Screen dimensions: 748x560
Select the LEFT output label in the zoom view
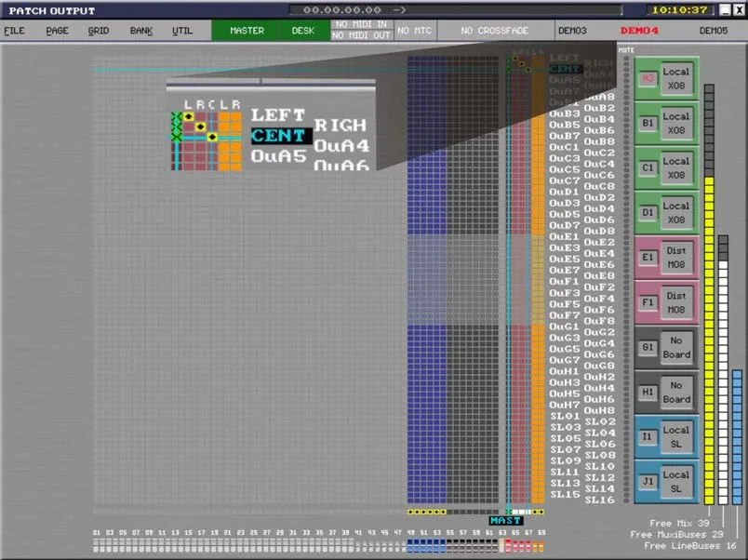coord(277,115)
